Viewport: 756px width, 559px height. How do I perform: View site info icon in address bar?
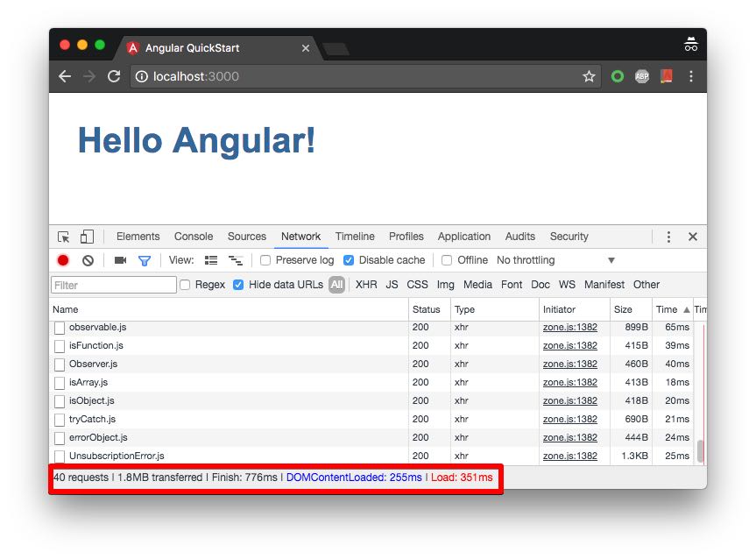141,76
